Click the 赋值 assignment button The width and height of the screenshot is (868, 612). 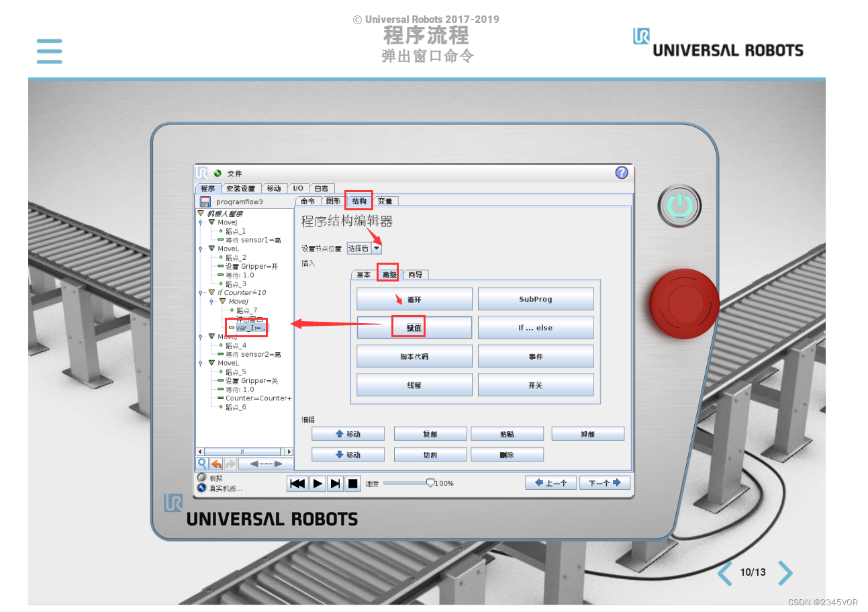(414, 328)
